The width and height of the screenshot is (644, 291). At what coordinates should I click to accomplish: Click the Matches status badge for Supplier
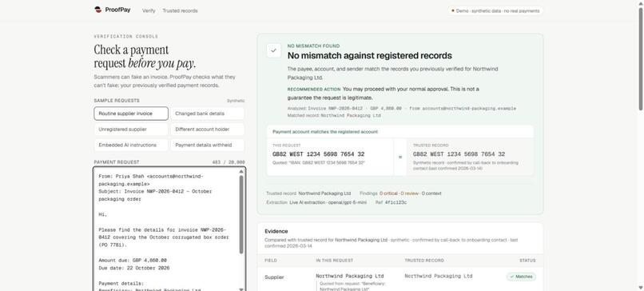point(521,277)
